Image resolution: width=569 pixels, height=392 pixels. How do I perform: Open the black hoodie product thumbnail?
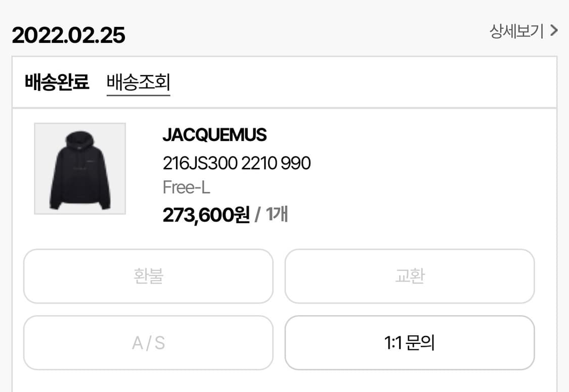pos(80,168)
